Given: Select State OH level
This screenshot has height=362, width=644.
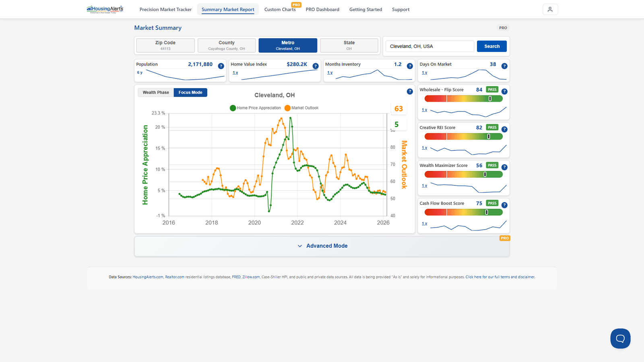Looking at the screenshot, I should coord(349,45).
